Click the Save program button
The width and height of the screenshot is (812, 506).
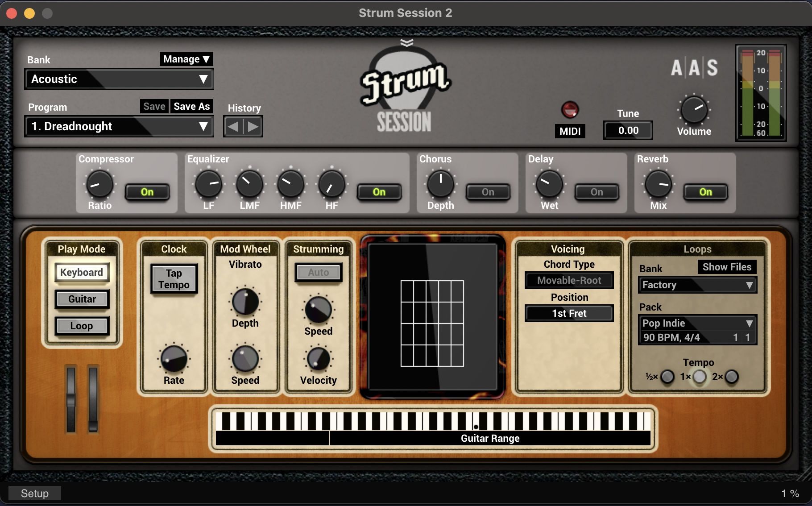pyautogui.click(x=154, y=106)
